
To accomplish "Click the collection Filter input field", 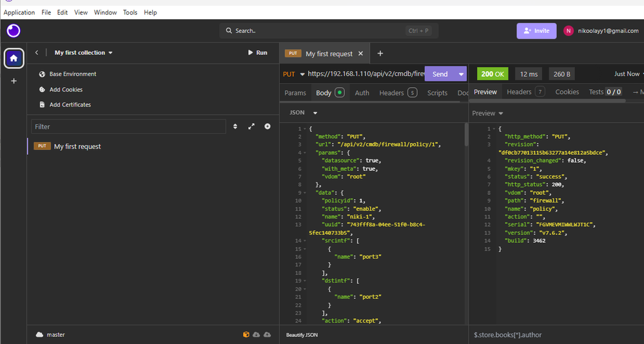I will point(128,126).
